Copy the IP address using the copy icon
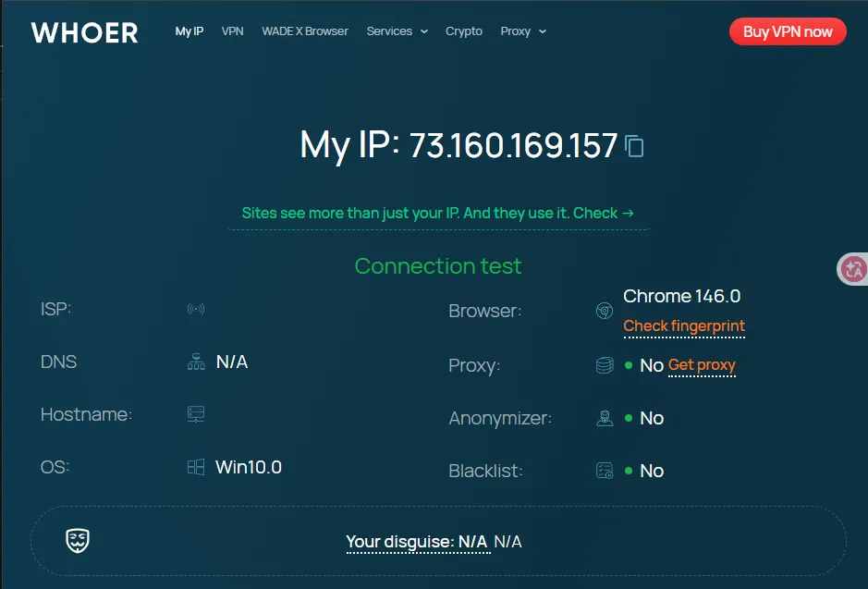The image size is (868, 589). click(x=634, y=146)
